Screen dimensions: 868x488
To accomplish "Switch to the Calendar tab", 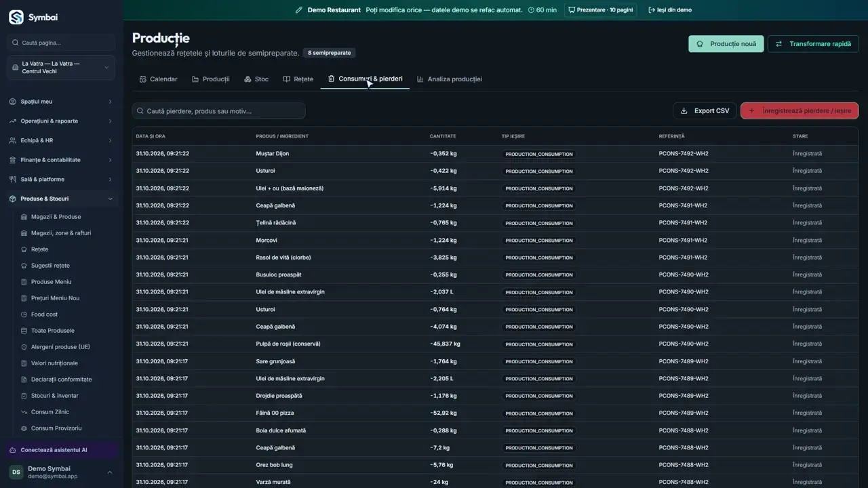I will pyautogui.click(x=158, y=79).
